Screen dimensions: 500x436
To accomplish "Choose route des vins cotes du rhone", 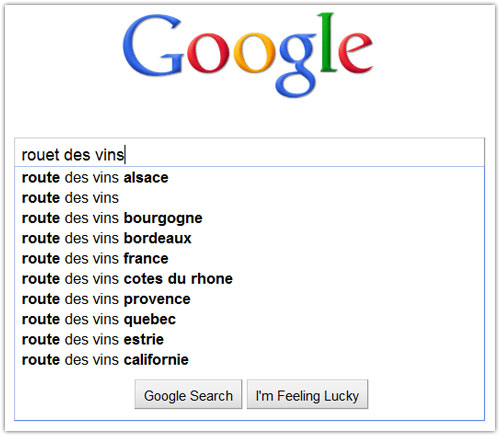I will coord(249,279).
